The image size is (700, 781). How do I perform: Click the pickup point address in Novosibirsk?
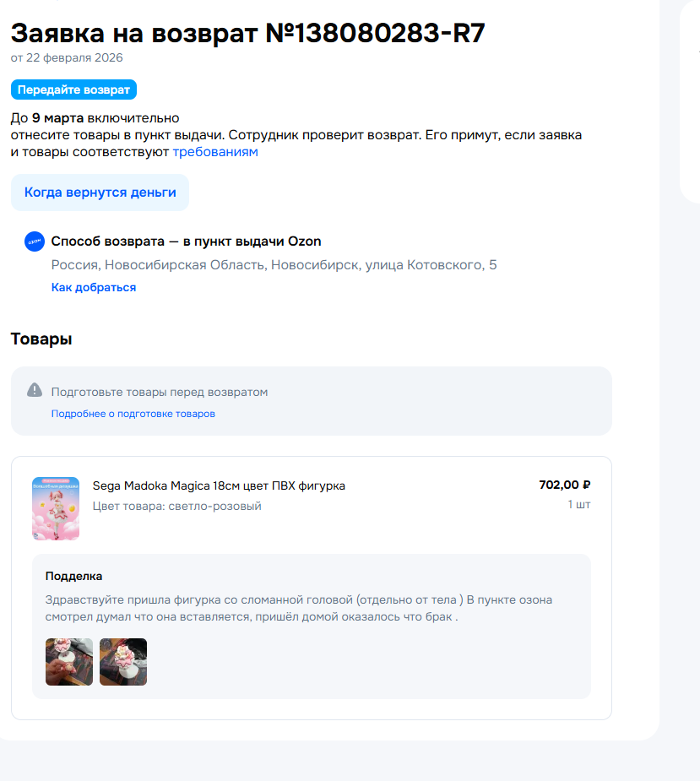click(x=274, y=265)
